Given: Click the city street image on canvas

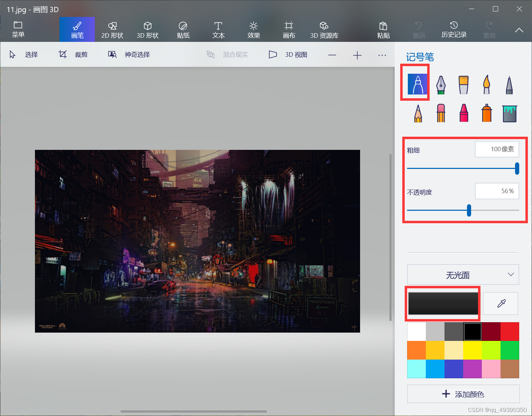Looking at the screenshot, I should click(197, 241).
